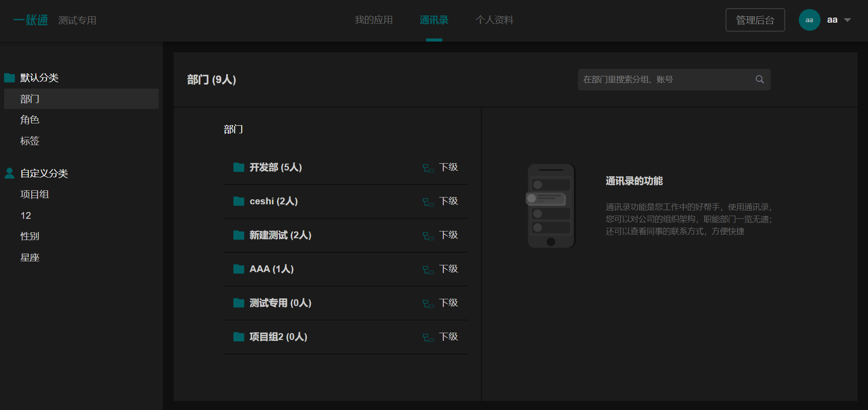The width and height of the screenshot is (868, 410).
Task: Click hierarchy icon in 测试专用 row
Action: [x=428, y=304]
